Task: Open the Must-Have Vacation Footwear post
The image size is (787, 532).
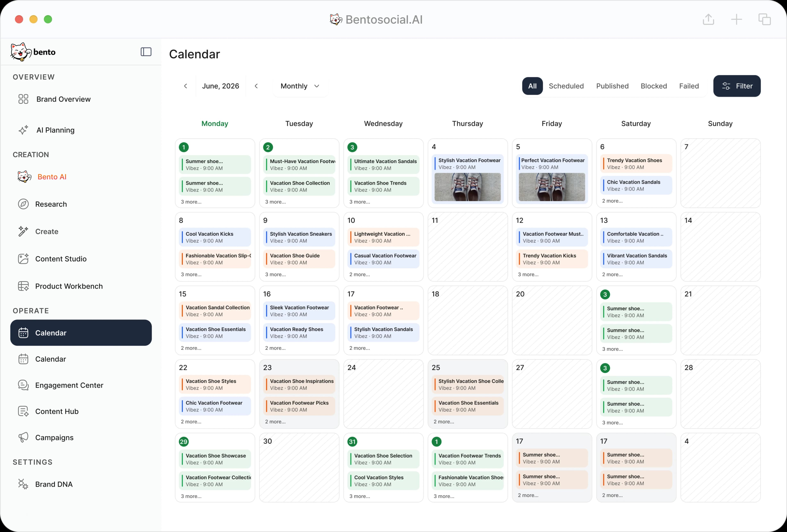Action: tap(299, 165)
